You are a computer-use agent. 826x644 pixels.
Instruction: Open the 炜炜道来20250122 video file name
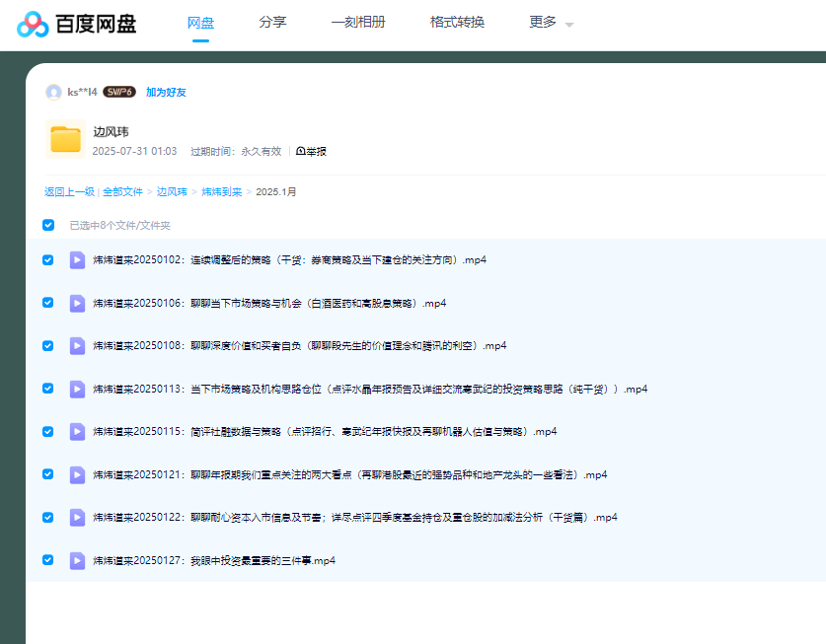pos(355,518)
